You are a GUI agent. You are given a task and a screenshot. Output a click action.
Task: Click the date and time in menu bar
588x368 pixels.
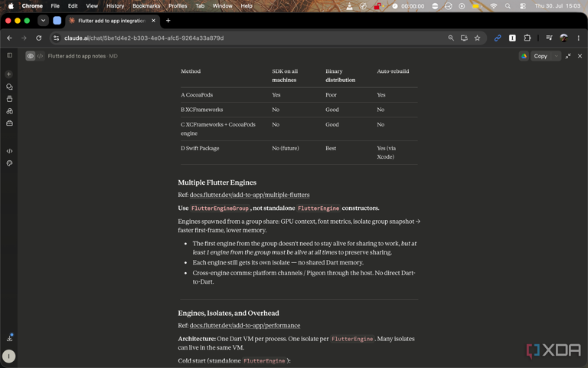[557, 5]
